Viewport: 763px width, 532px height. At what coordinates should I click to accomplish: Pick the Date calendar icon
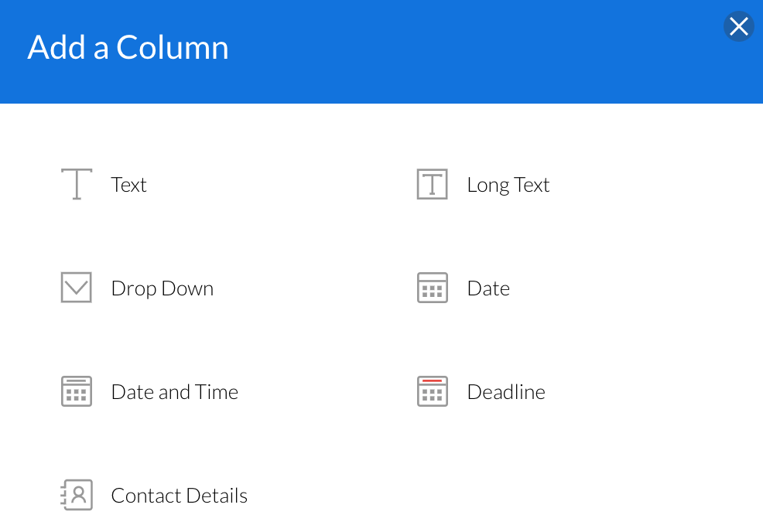[x=432, y=288]
